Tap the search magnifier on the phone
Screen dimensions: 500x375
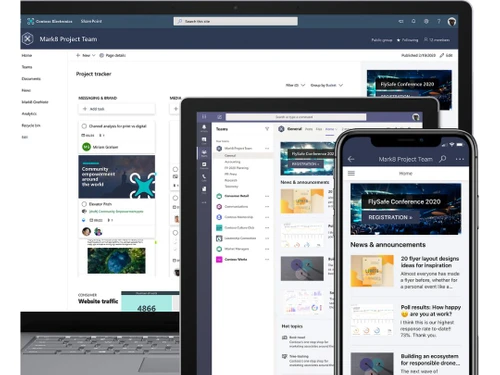point(443,159)
